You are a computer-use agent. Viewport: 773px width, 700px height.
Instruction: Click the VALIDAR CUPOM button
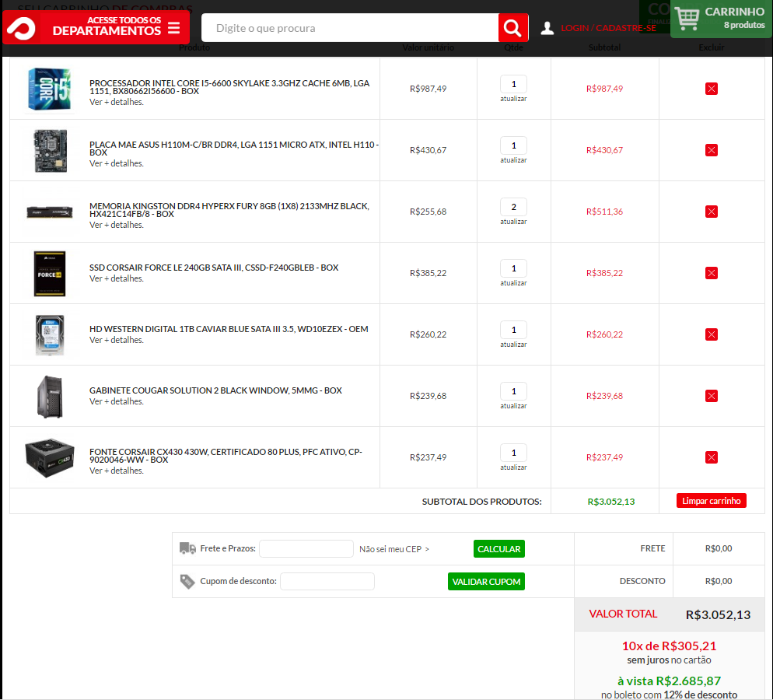tap(486, 582)
